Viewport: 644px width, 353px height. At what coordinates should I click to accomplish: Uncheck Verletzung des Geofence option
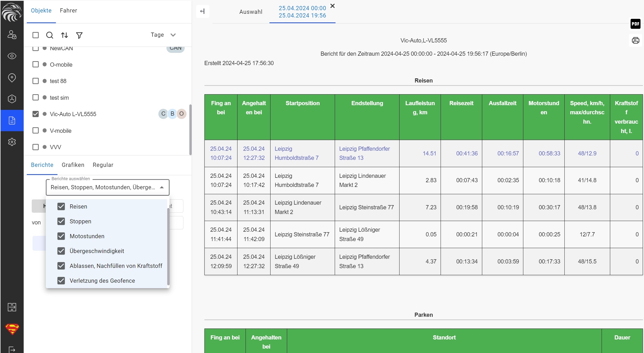61,281
